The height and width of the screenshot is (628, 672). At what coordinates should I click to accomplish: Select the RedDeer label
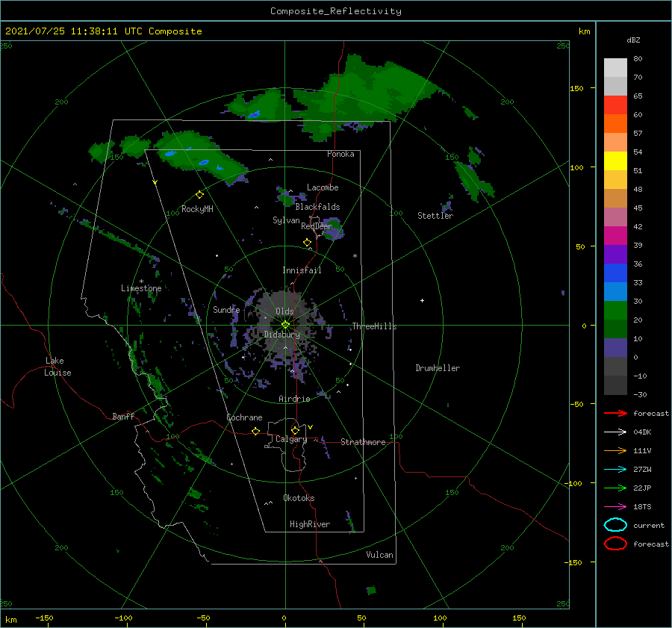317,226
